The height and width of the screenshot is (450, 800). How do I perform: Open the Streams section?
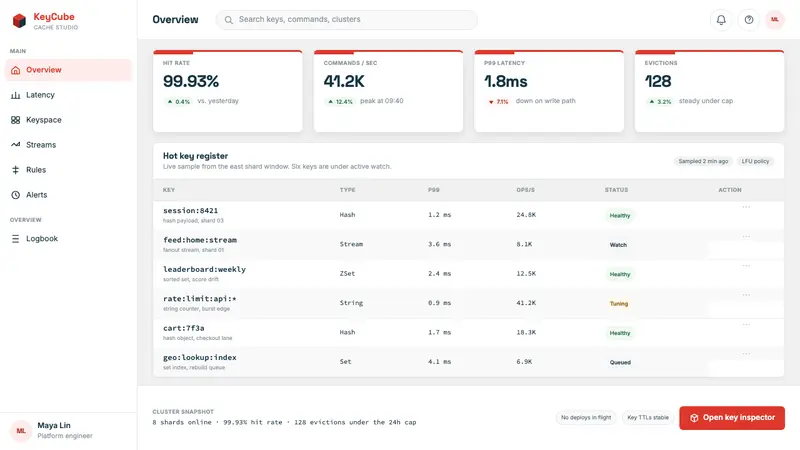point(68,145)
